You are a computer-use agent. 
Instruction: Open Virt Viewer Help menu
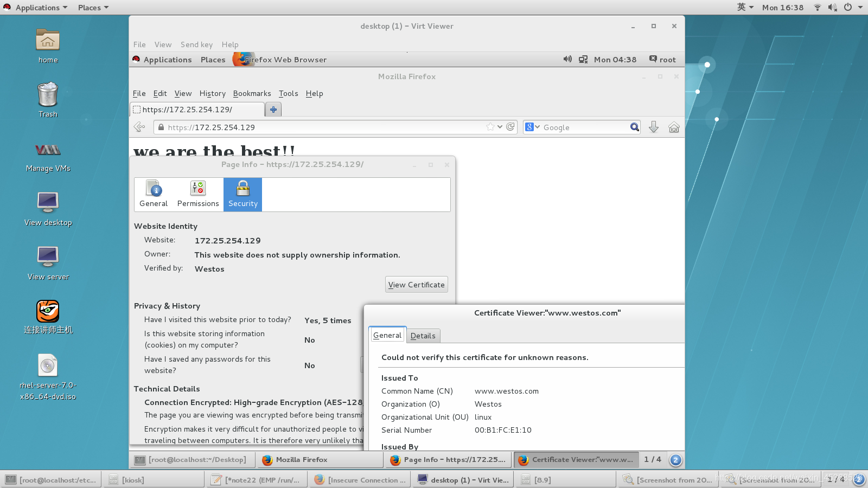(230, 44)
